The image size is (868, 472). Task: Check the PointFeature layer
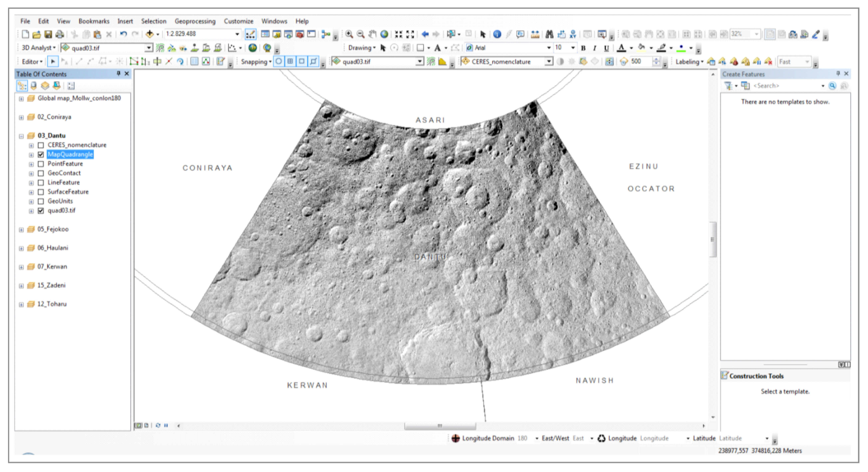click(x=41, y=164)
